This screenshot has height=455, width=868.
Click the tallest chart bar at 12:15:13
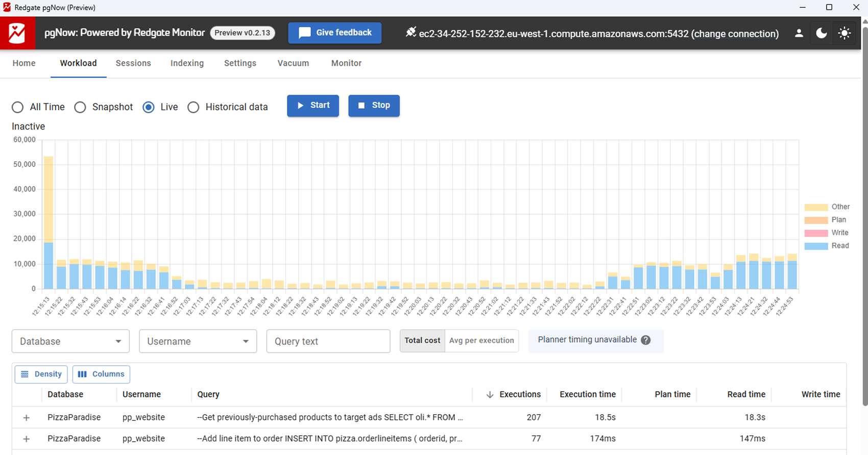click(x=49, y=222)
